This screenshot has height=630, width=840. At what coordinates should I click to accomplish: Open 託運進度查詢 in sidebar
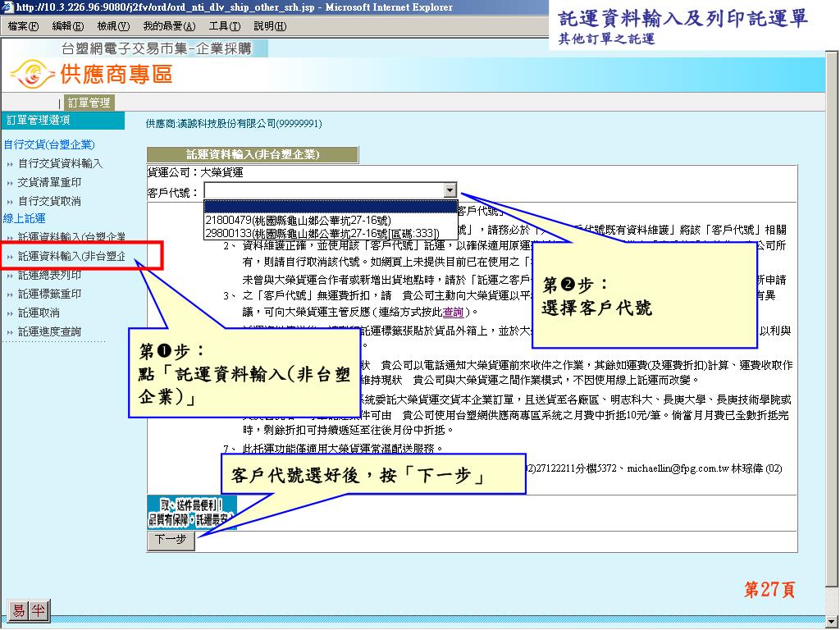click(x=49, y=331)
